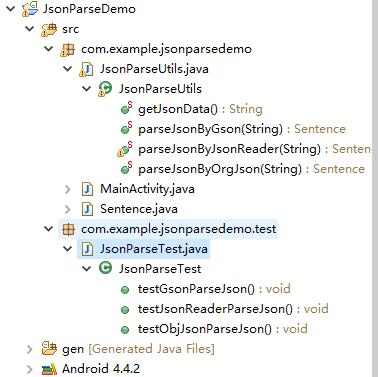Expand the gen Generated Java Files folder
This screenshot has height=377, width=378.
coord(30,349)
